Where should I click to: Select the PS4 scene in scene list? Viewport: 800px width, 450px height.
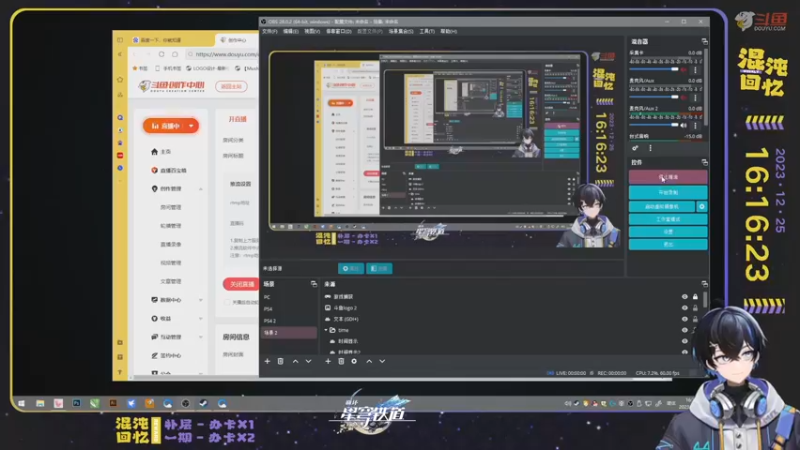pos(289,309)
